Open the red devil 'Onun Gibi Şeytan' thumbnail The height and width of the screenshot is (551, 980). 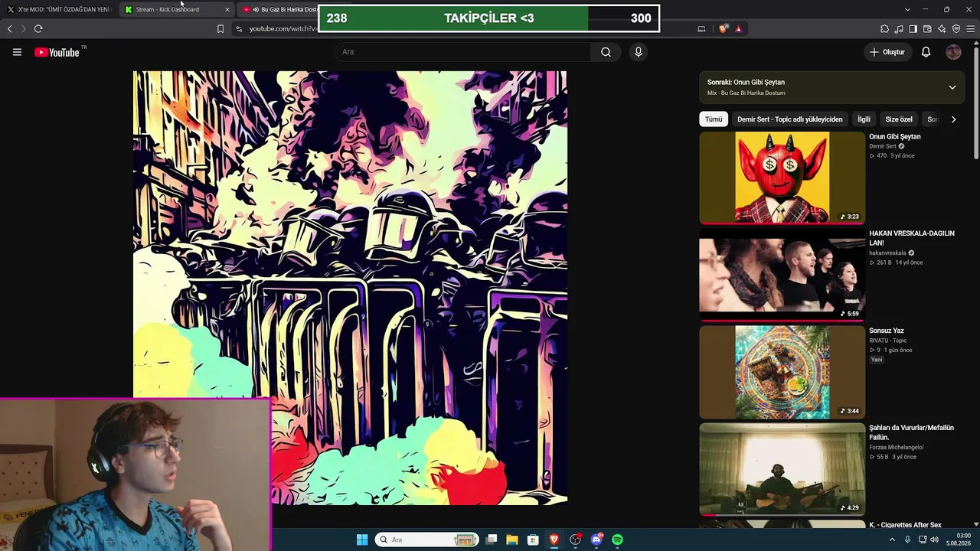782,178
